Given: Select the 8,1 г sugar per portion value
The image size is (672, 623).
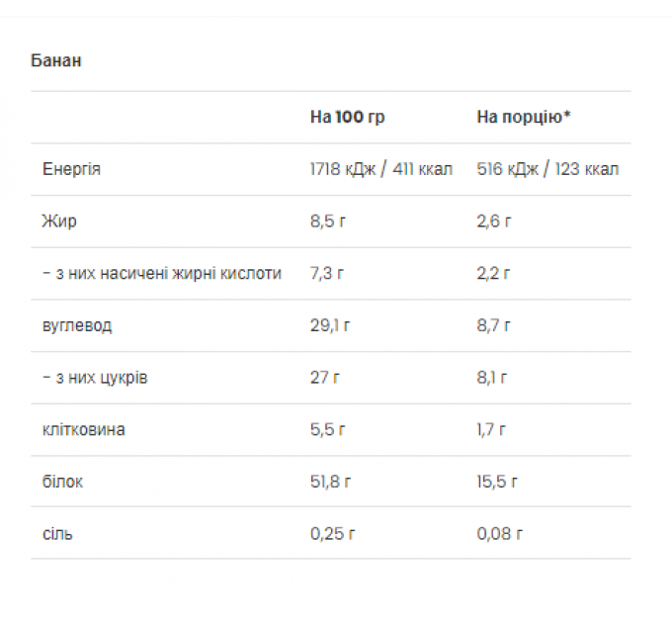Looking at the screenshot, I should (492, 378).
